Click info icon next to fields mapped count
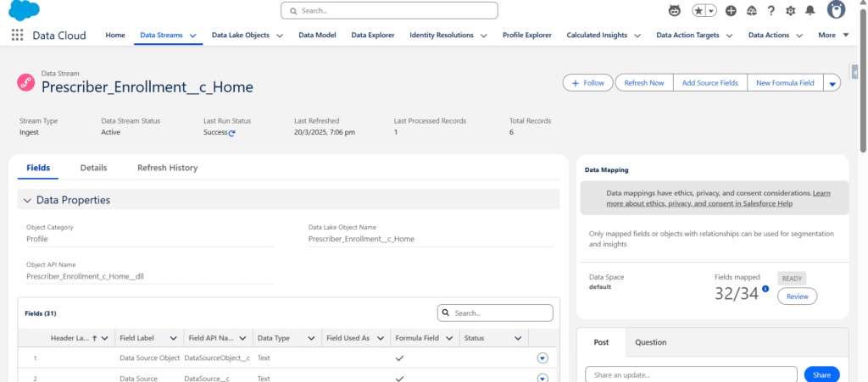Image resolution: width=868 pixels, height=382 pixels. pyautogui.click(x=765, y=289)
